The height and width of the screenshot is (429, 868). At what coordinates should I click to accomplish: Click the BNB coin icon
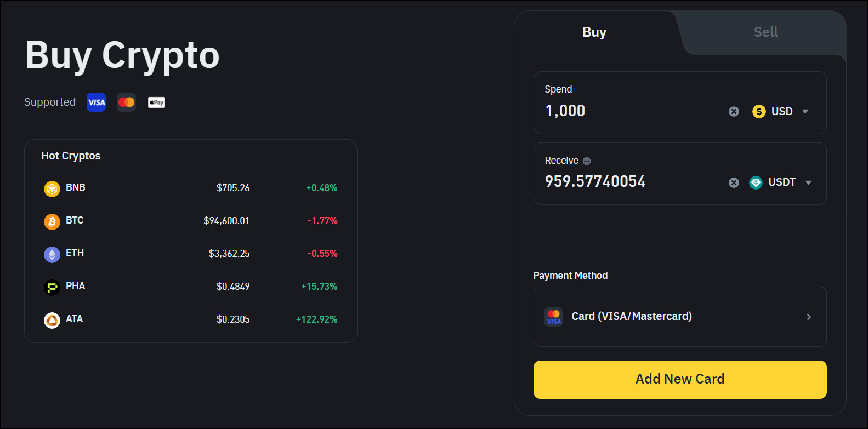pos(52,188)
